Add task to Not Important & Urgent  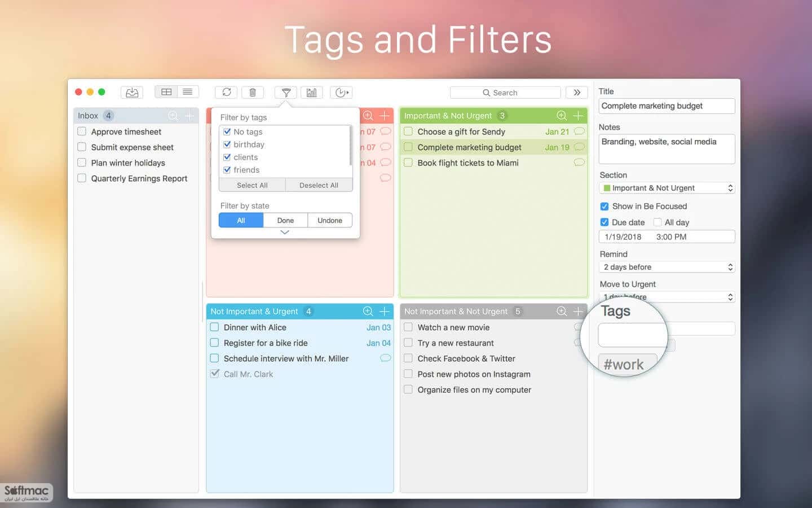tap(385, 312)
